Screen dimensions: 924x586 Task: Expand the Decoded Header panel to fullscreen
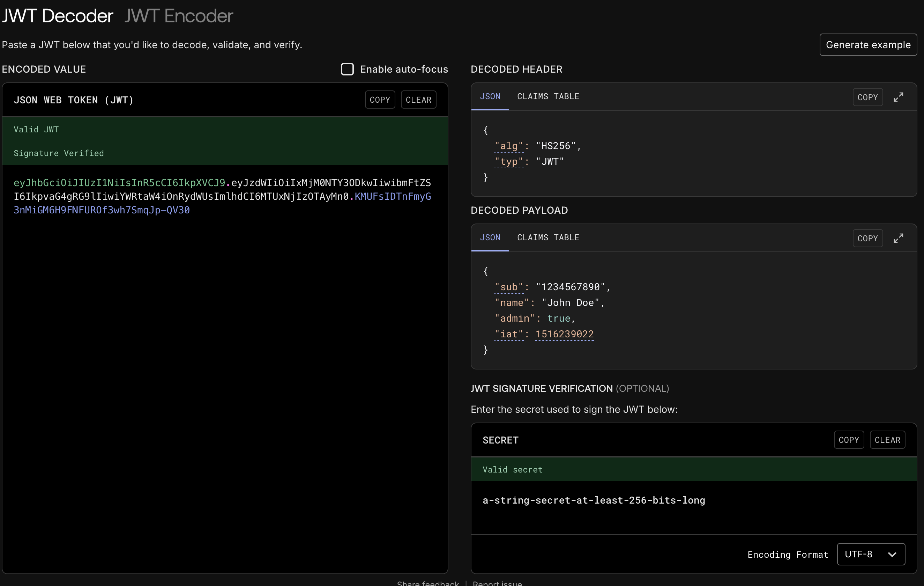point(898,97)
